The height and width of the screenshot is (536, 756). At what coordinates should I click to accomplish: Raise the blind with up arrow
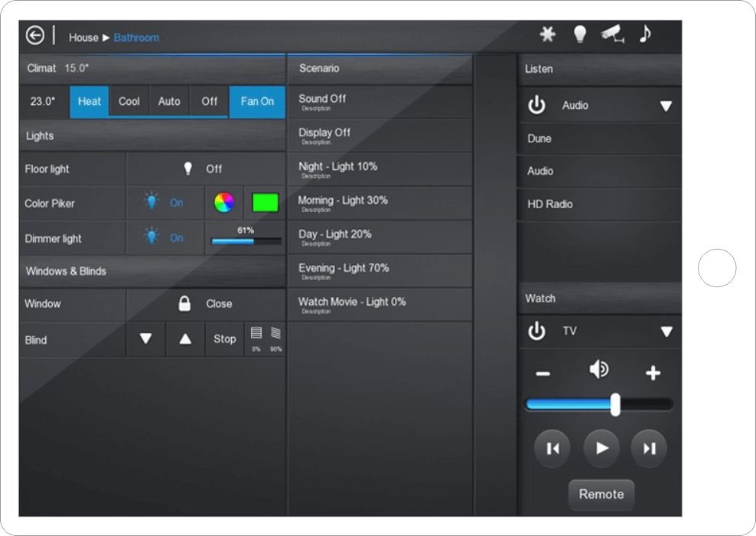185,339
